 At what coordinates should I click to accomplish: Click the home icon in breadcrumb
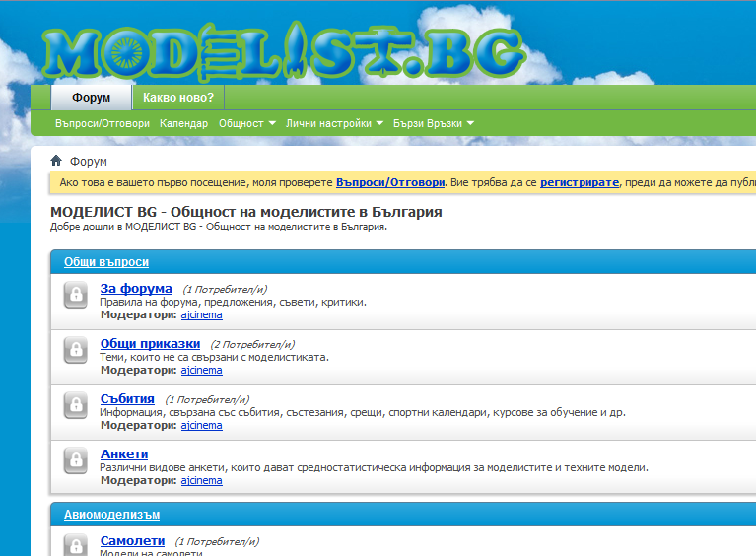tap(57, 161)
